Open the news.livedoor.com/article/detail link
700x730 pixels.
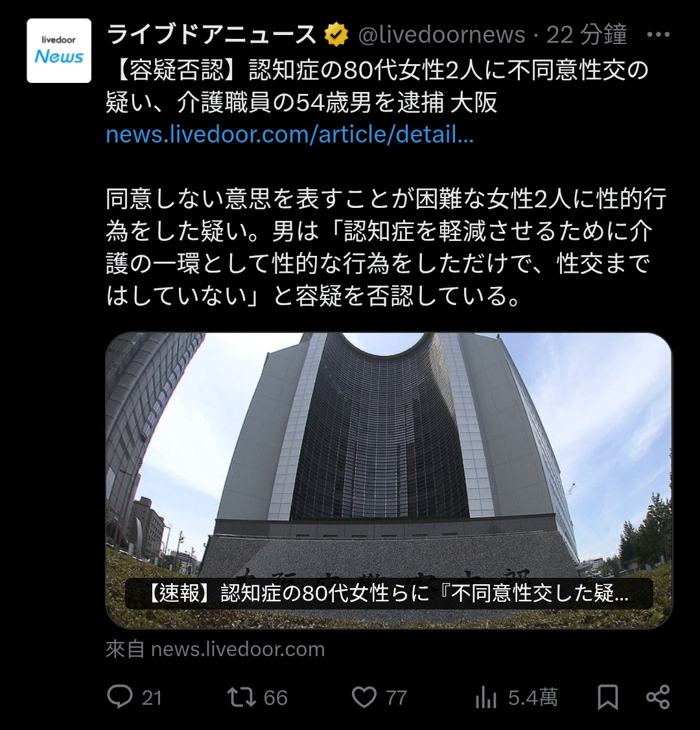(290, 135)
